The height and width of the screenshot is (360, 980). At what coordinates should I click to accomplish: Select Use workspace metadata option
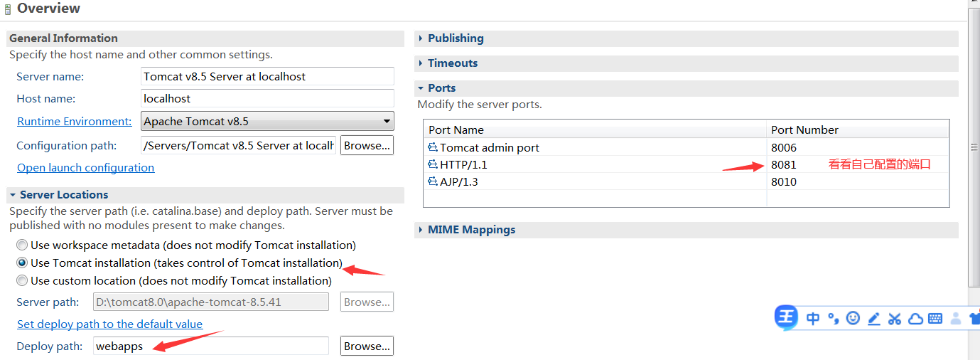[x=23, y=245]
